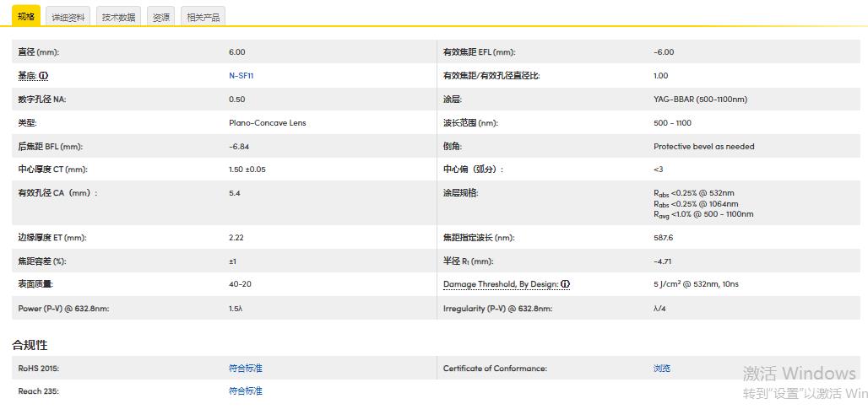
Task: Click the 合规性 section heading
Action: point(30,346)
